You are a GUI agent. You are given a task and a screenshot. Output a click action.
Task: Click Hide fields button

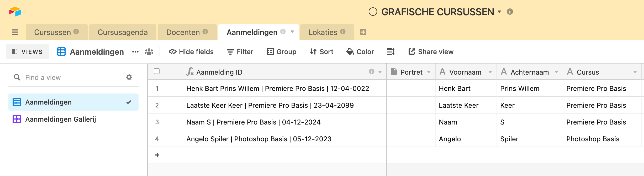(x=191, y=52)
